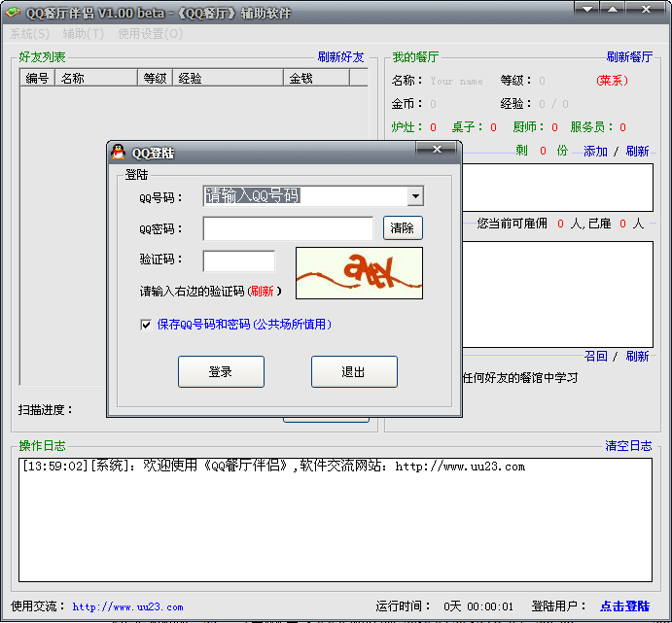Click the 添加 link
The width and height of the screenshot is (672, 623).
point(595,152)
